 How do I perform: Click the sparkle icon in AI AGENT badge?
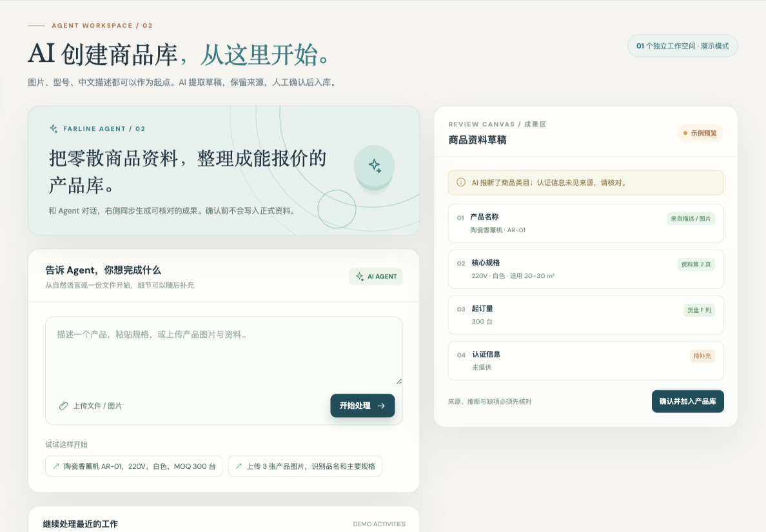click(x=360, y=277)
